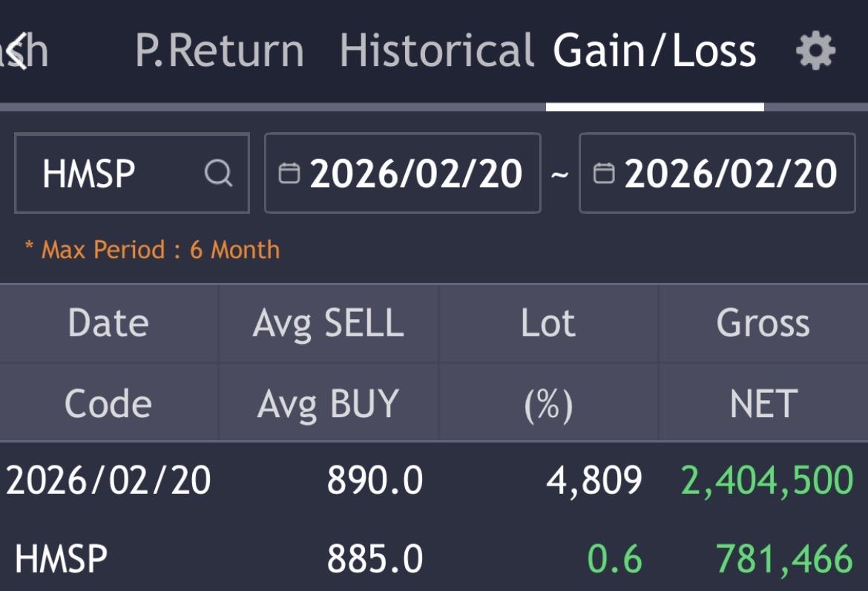This screenshot has width=868, height=591.
Task: Click the HMSP stock code search field
Action: 111,174
